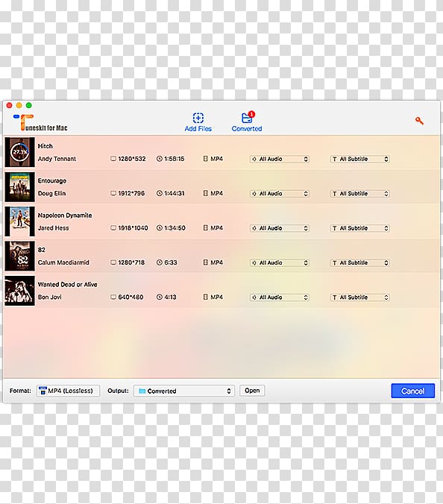Open the Converted history icon
The height and width of the screenshot is (504, 443).
[247, 118]
